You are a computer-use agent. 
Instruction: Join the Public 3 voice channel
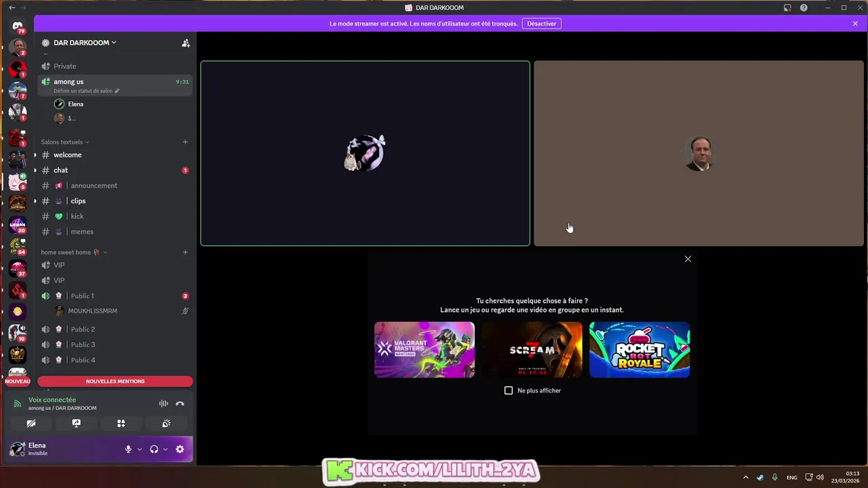pyautogui.click(x=115, y=345)
